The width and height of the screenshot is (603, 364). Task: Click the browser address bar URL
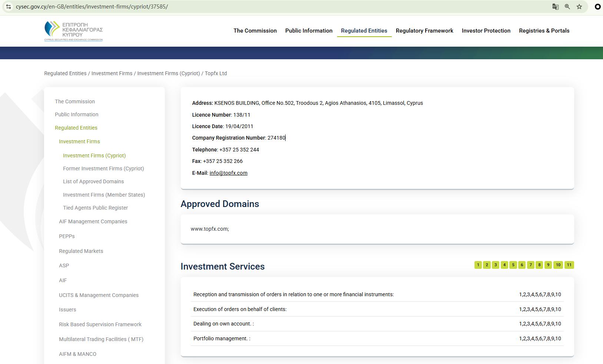[x=92, y=7]
